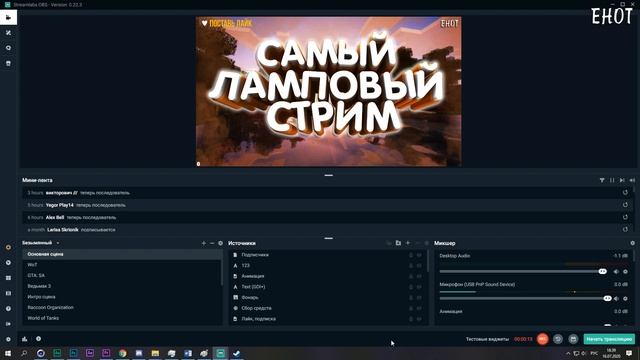
Task: Hide the Фонарь source
Action: (419, 298)
